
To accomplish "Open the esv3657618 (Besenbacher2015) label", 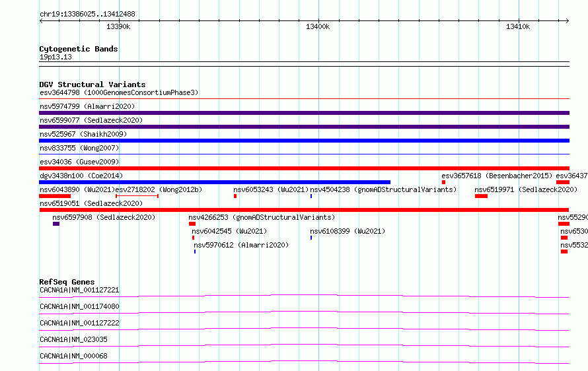I will tap(497, 176).
